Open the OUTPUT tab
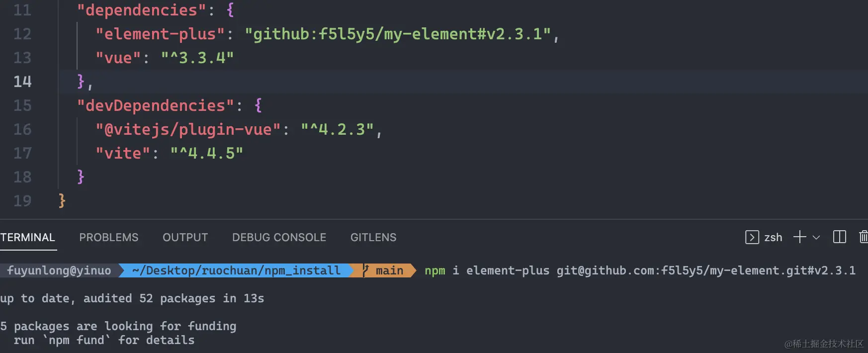This screenshot has width=868, height=353. pos(185,238)
